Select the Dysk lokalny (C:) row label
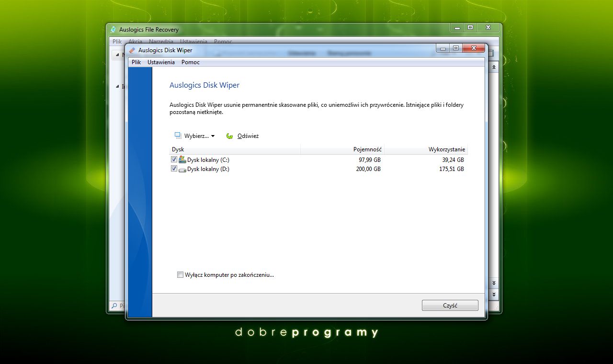The height and width of the screenshot is (364, 613). coord(208,160)
